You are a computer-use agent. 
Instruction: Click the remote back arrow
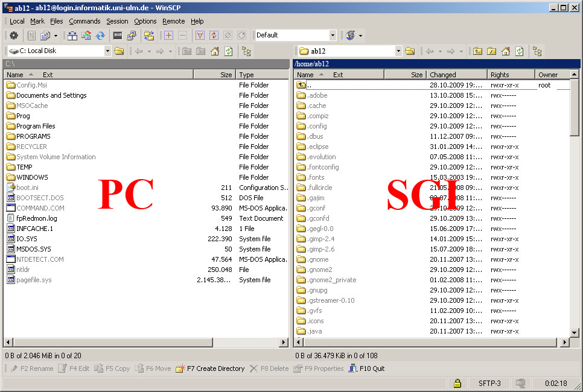[430, 51]
